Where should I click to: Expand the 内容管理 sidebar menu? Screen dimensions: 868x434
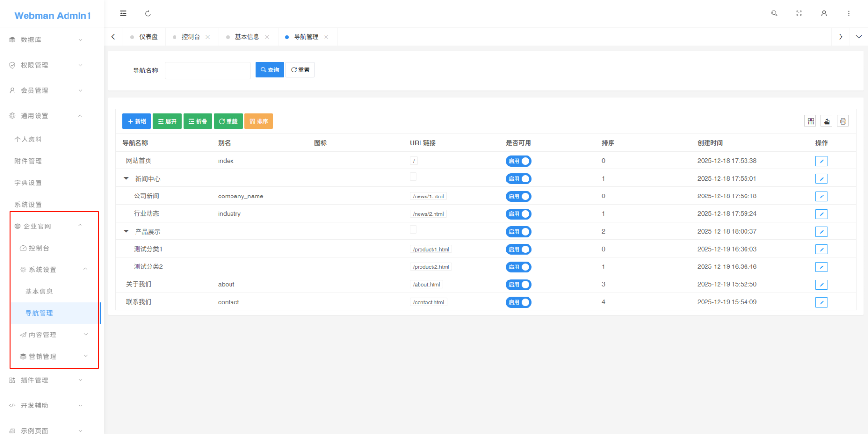coord(53,335)
